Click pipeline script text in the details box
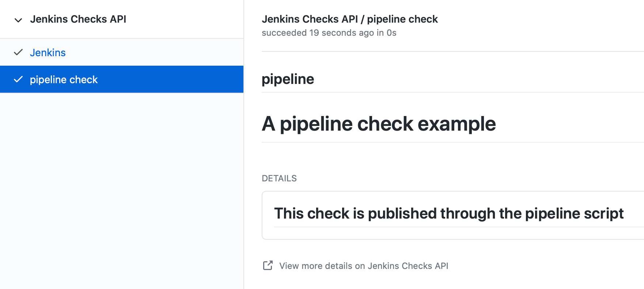Image resolution: width=644 pixels, height=289 pixels. [574, 213]
